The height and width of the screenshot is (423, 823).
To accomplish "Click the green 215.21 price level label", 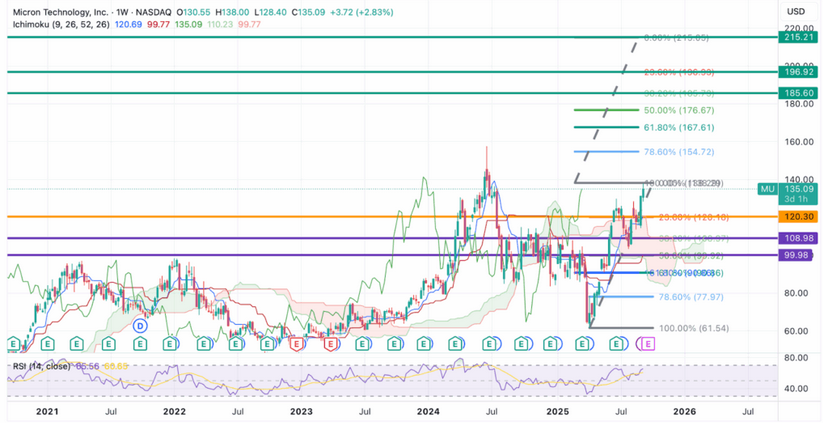I will click(x=796, y=37).
